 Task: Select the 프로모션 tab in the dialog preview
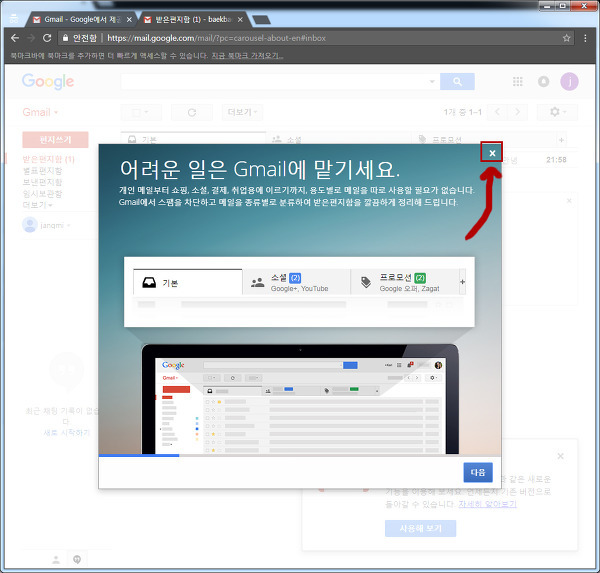(405, 282)
